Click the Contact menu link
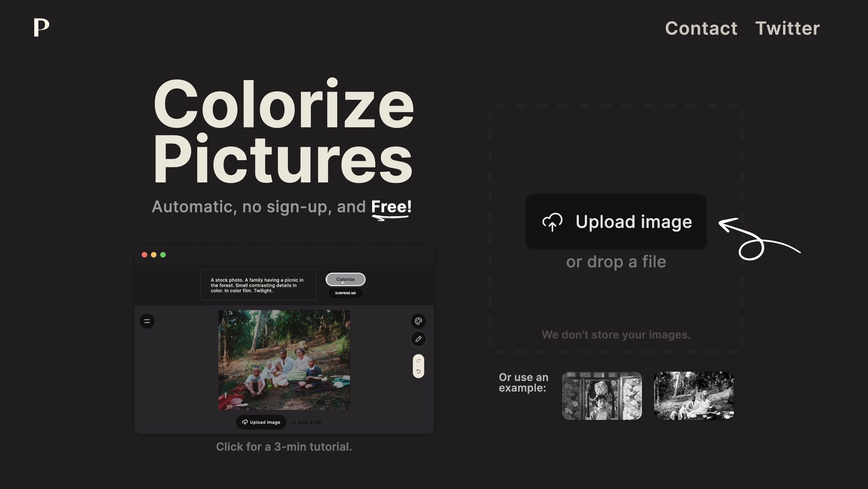Image resolution: width=868 pixels, height=489 pixels. point(702,27)
